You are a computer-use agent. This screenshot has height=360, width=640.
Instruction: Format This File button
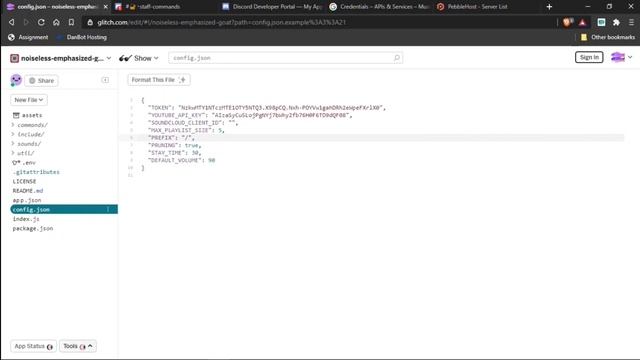[158, 80]
